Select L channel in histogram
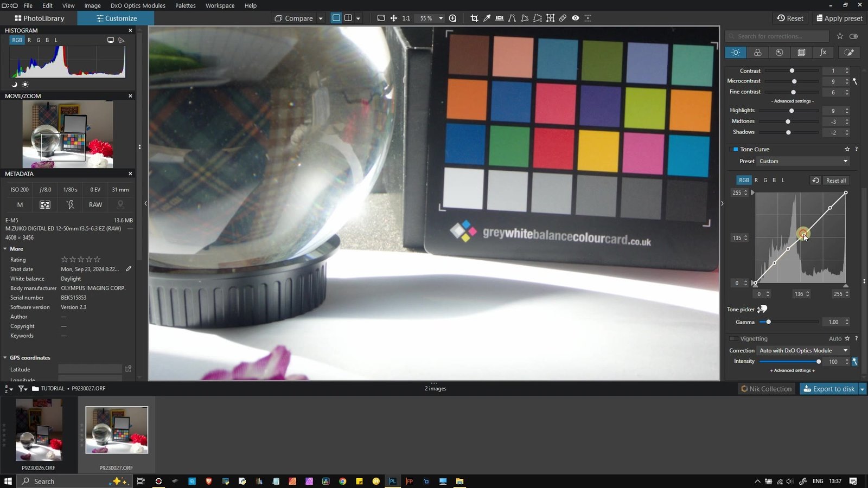The height and width of the screenshot is (488, 868). click(x=56, y=40)
